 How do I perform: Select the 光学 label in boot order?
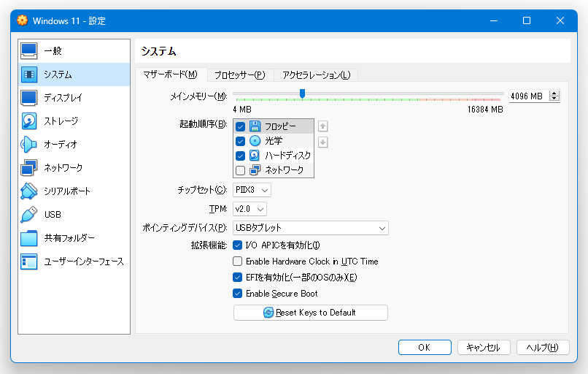pyautogui.click(x=274, y=141)
